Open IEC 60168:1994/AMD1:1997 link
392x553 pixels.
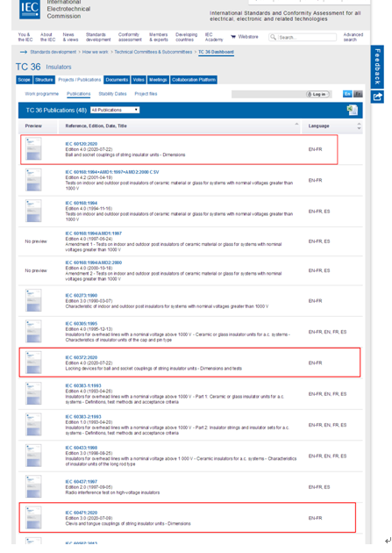coord(94,233)
